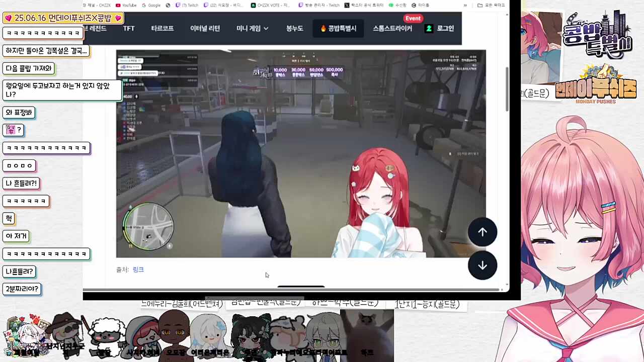Follow the 링크 source link below the video
644x362 pixels.
coord(138,270)
